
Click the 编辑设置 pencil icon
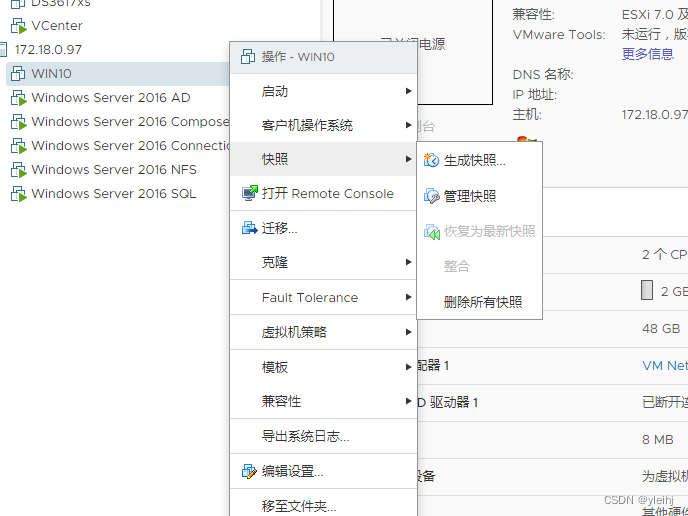click(x=250, y=471)
